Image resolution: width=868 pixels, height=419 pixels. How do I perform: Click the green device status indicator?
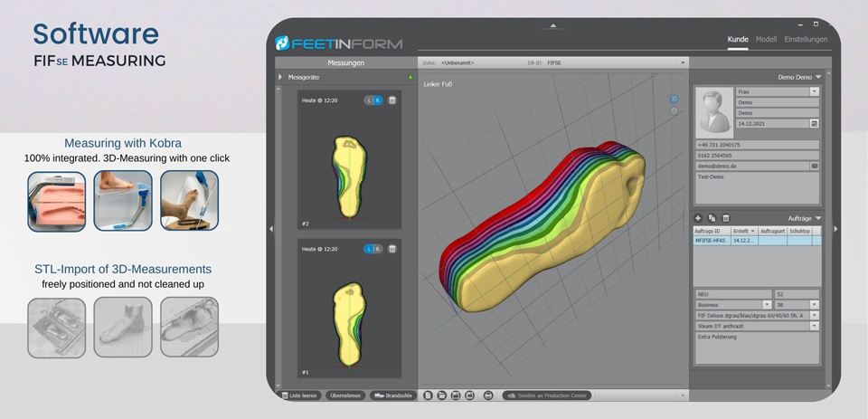click(x=410, y=77)
